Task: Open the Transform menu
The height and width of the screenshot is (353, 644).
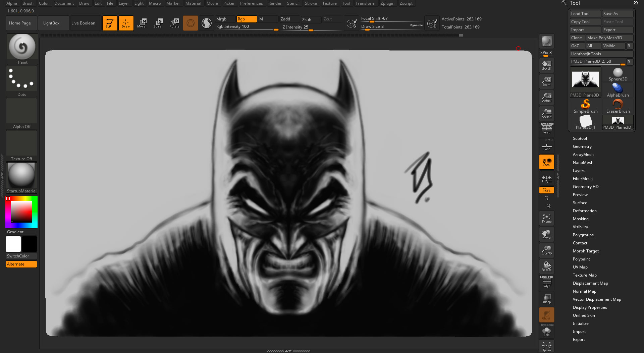Action: [365, 3]
